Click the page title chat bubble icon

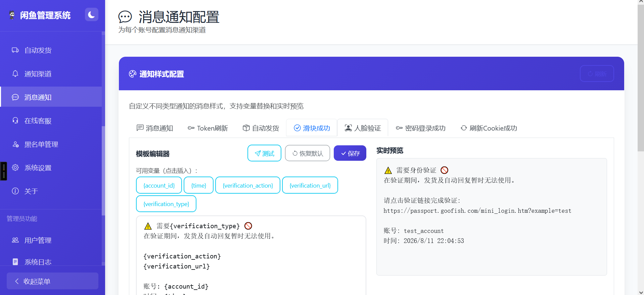pos(125,17)
